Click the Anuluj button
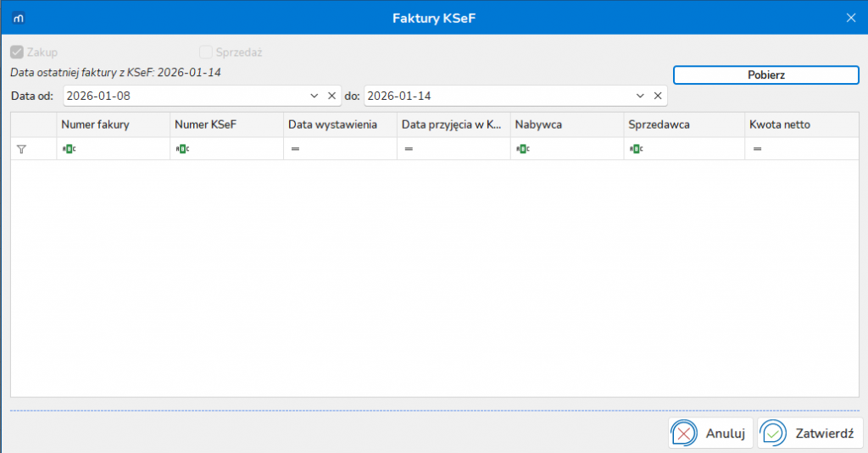The image size is (868, 453). [x=711, y=434]
